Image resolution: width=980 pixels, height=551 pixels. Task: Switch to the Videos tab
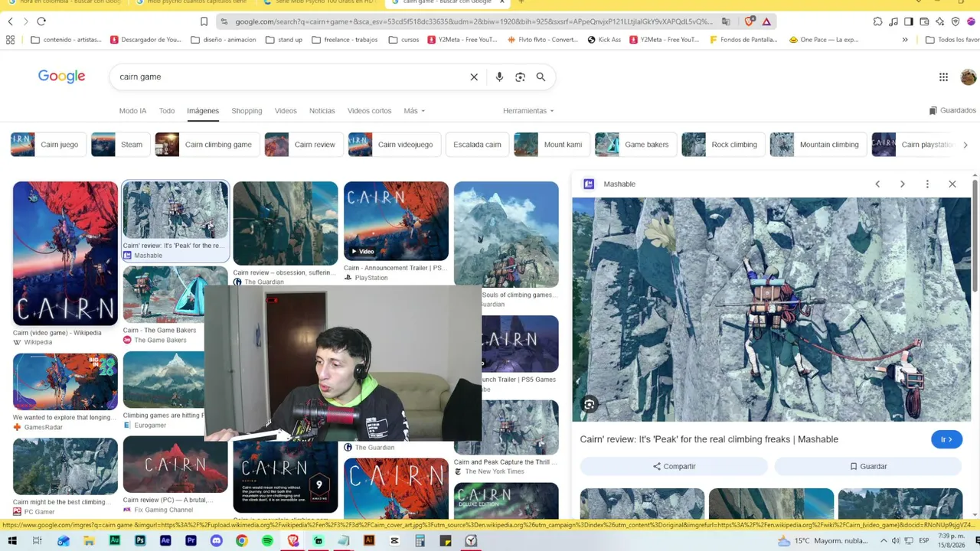pos(286,111)
